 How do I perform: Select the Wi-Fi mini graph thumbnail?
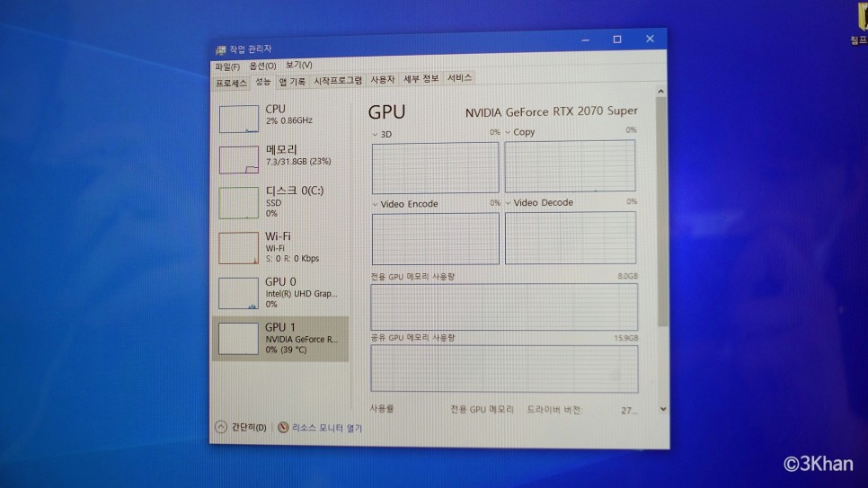click(x=239, y=248)
